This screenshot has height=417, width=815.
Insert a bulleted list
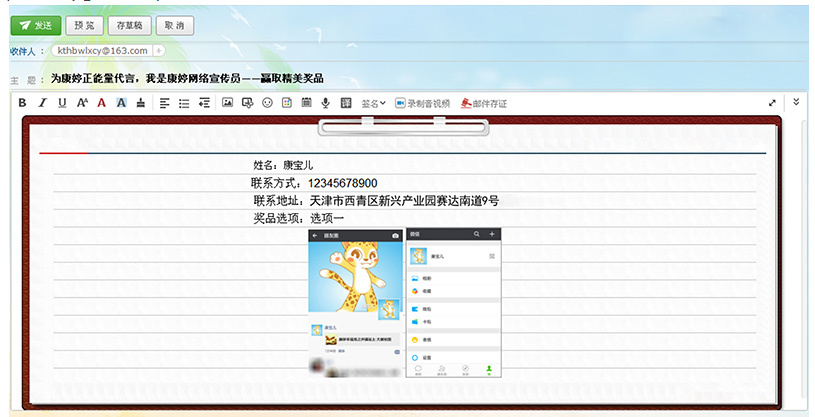184,103
